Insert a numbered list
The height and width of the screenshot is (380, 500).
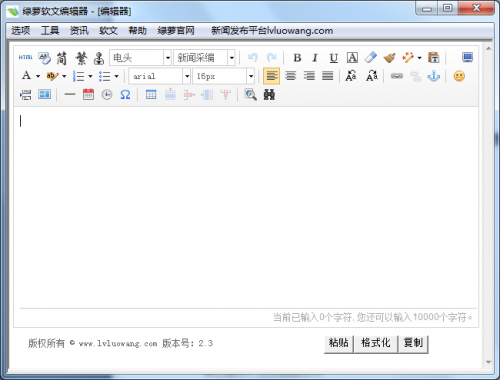click(x=79, y=76)
